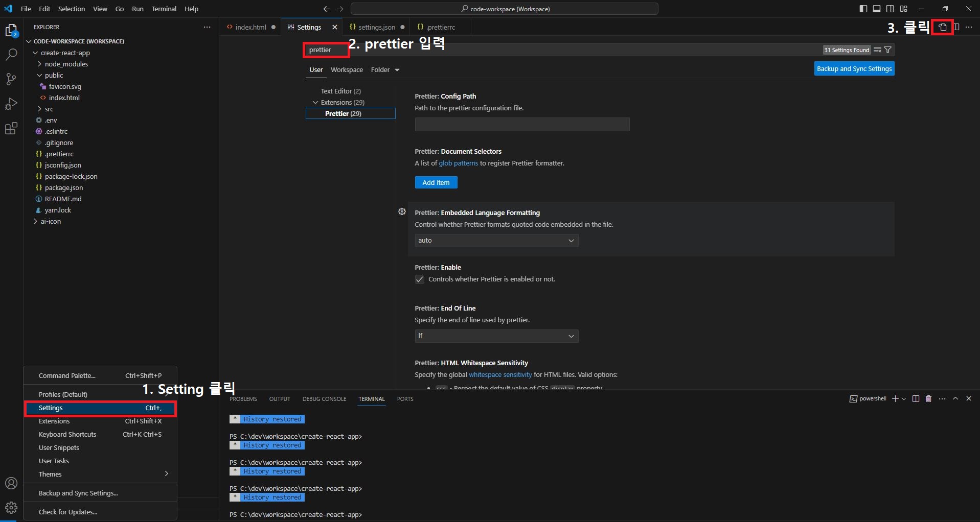Open the DEBUG CONSOLE panel tab
This screenshot has height=522, width=980.
[324, 399]
